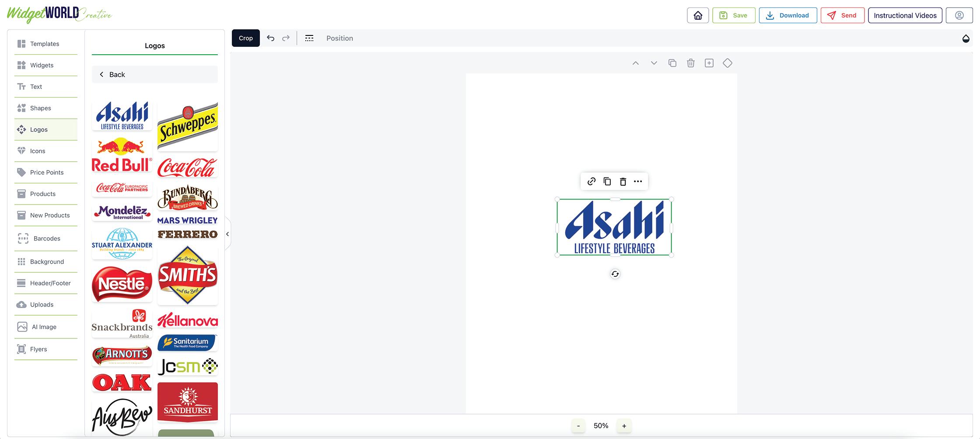This screenshot has height=439, width=980.
Task: Click the rotate handle below the logo
Action: coord(615,274)
